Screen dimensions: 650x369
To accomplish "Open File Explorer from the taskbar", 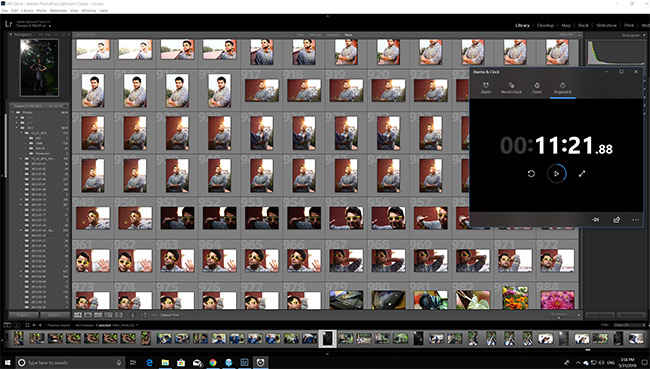I will tap(165, 363).
